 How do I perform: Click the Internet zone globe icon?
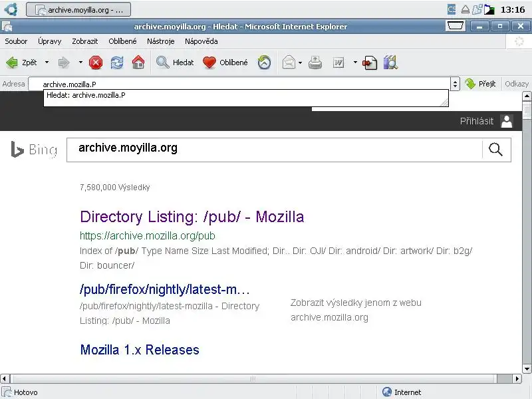[387, 392]
